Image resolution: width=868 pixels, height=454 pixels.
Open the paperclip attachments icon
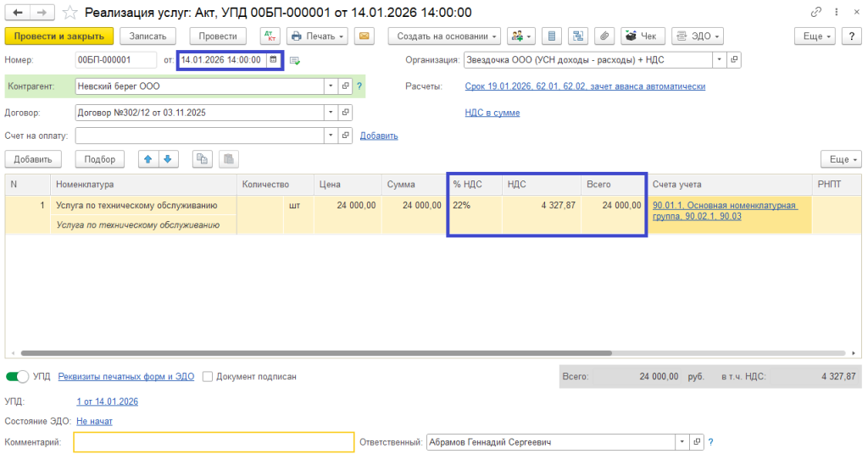[x=604, y=36]
